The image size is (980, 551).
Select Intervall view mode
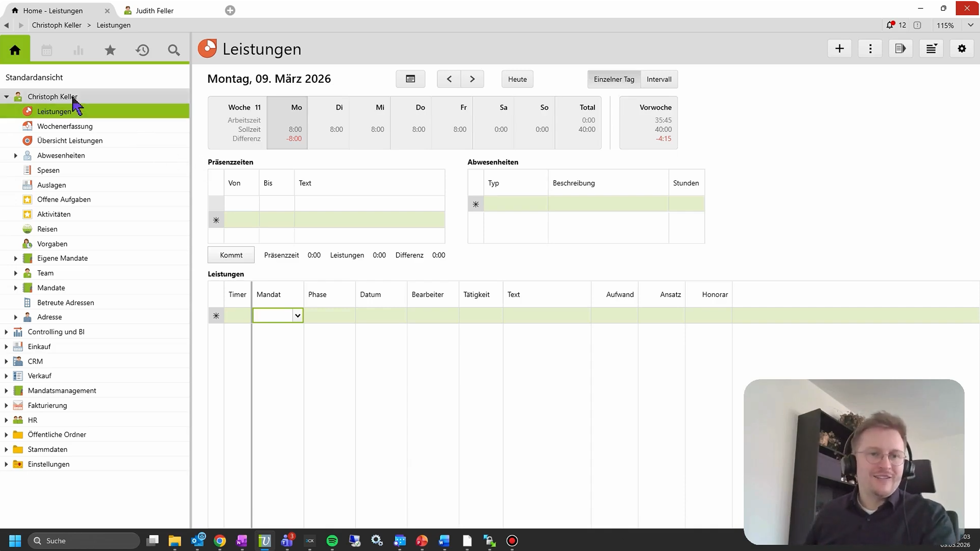(x=659, y=79)
